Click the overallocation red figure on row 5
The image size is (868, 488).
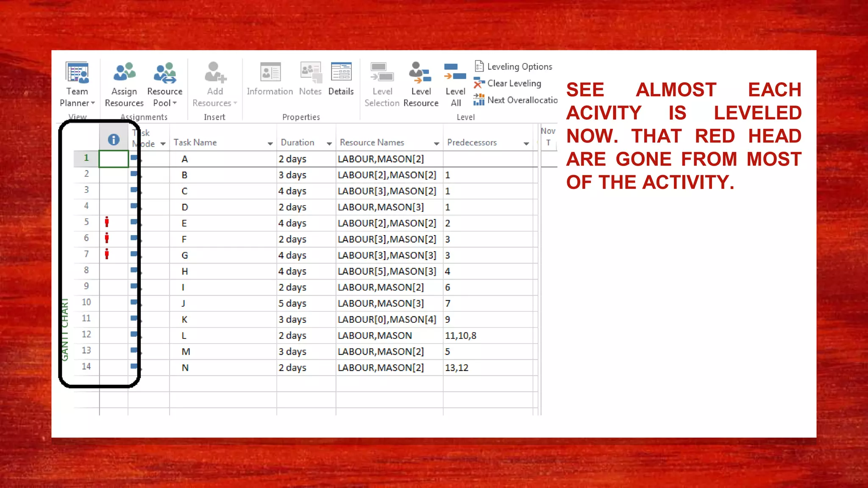click(x=107, y=222)
